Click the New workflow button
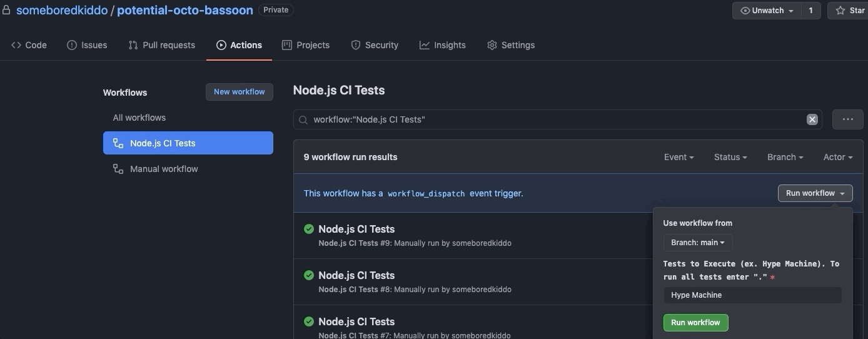The width and height of the screenshot is (868, 339). pyautogui.click(x=240, y=92)
